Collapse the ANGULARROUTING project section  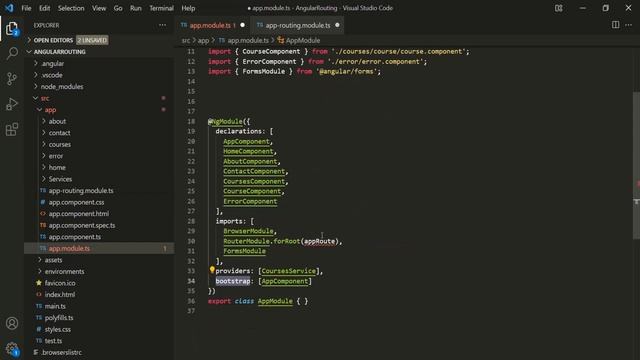click(59, 52)
